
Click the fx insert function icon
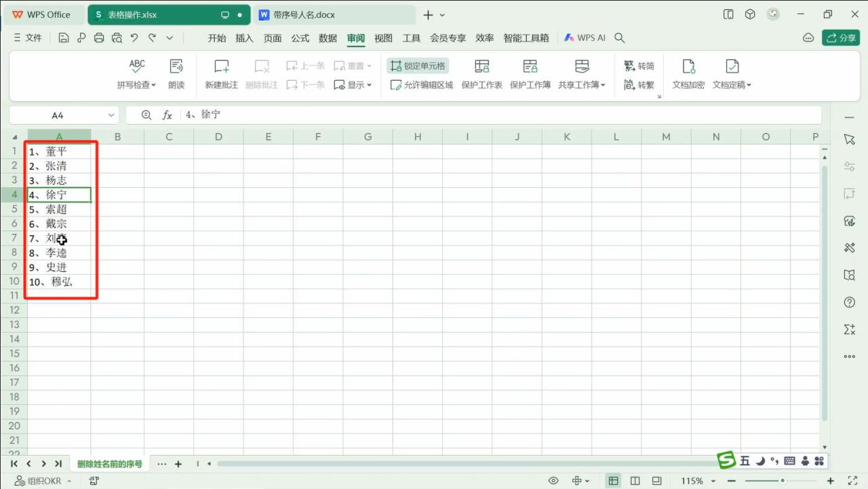pos(167,115)
